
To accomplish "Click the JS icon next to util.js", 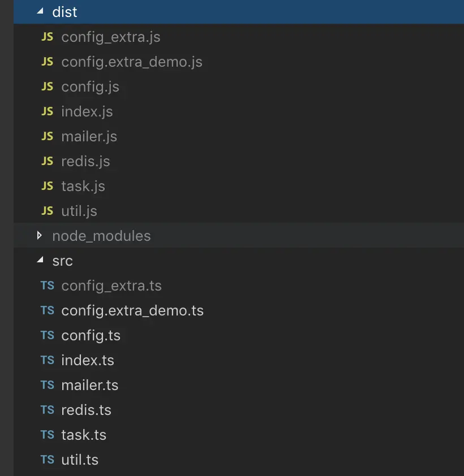I will pos(48,211).
